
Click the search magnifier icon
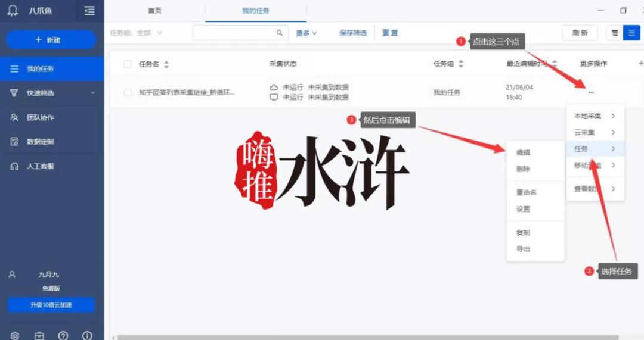pyautogui.click(x=280, y=33)
